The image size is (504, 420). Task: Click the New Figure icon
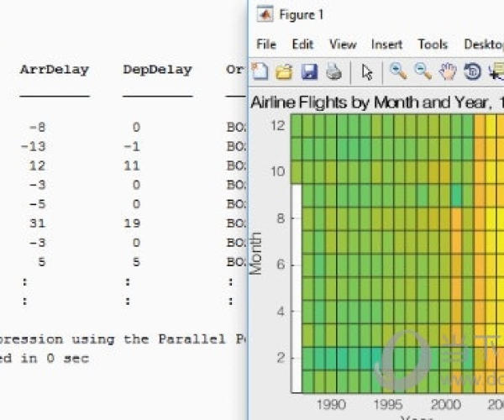[260, 72]
